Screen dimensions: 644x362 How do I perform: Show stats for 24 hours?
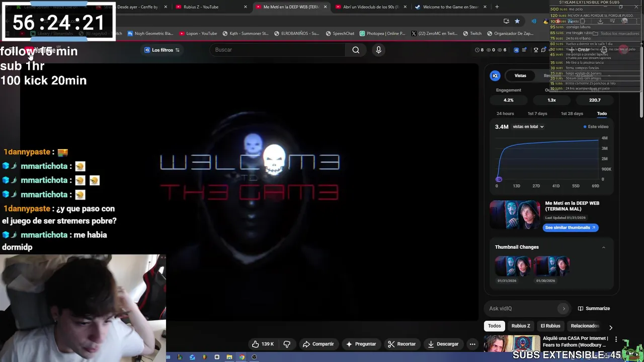[505, 114]
